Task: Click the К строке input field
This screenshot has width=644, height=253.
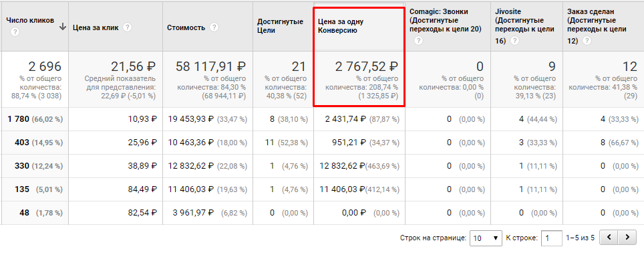Action: [552, 238]
